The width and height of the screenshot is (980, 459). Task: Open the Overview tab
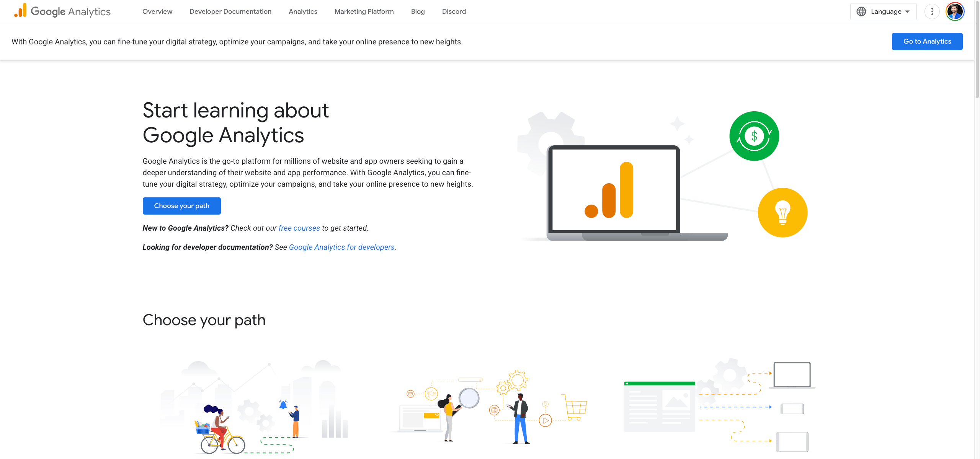click(157, 11)
